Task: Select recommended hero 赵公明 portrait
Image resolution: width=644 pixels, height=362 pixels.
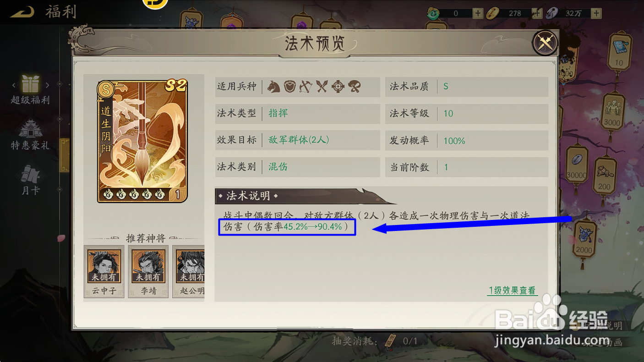Action: 189,271
